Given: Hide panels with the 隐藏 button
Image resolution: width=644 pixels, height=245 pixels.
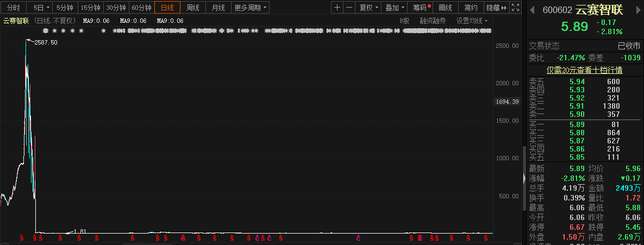Looking at the screenshot, I should pos(497,8).
